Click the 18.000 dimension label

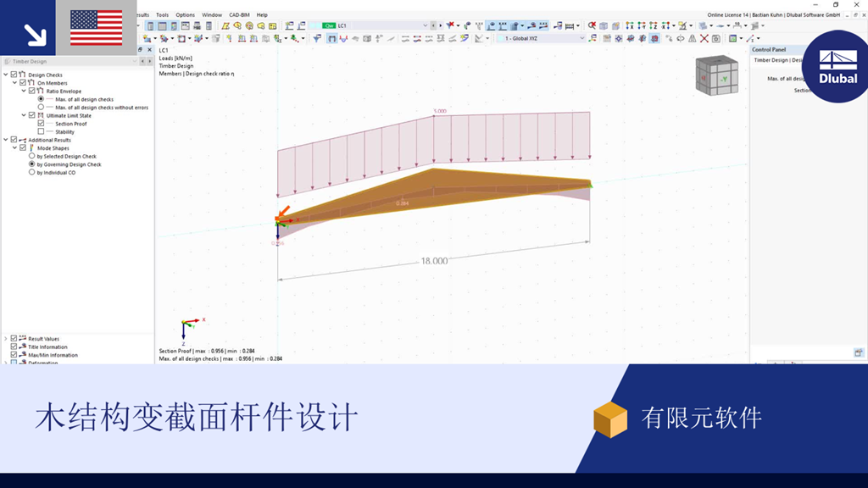tap(434, 261)
